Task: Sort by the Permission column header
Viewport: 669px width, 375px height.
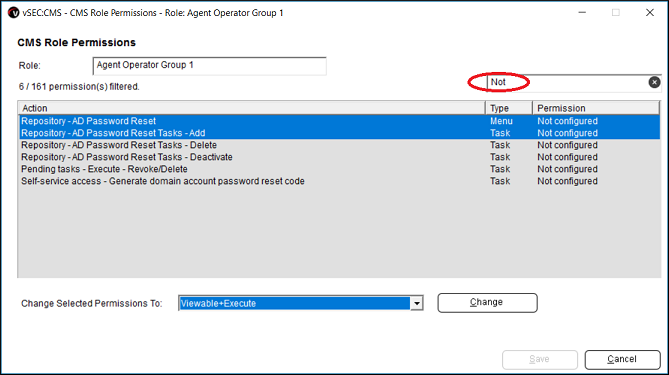Action: 596,108
